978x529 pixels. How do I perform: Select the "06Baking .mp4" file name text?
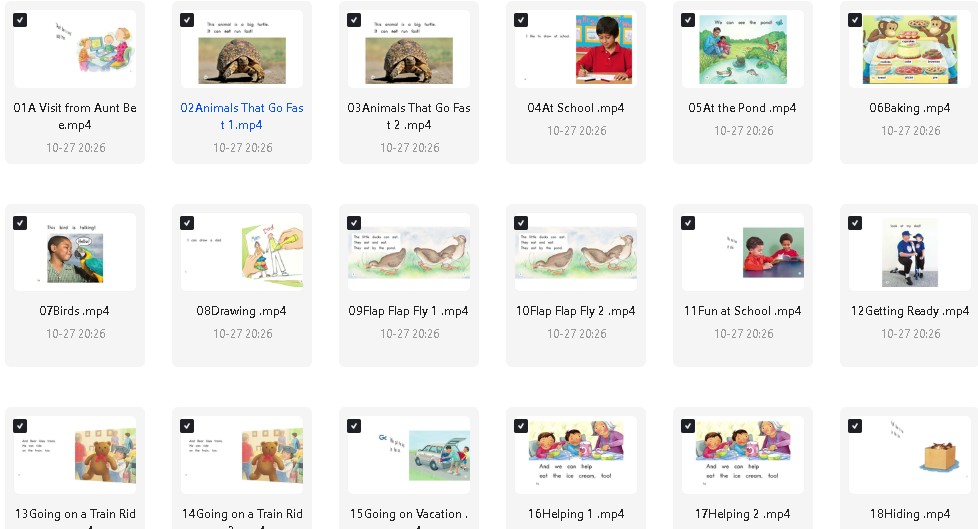tap(909, 108)
